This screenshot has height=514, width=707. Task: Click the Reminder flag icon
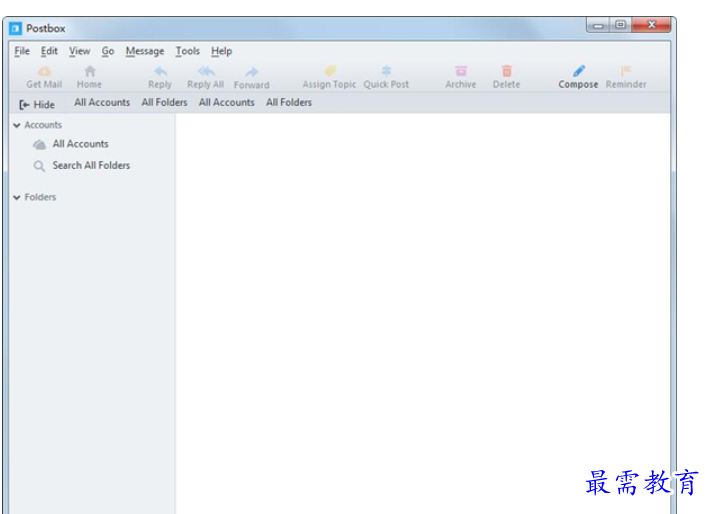(x=626, y=71)
